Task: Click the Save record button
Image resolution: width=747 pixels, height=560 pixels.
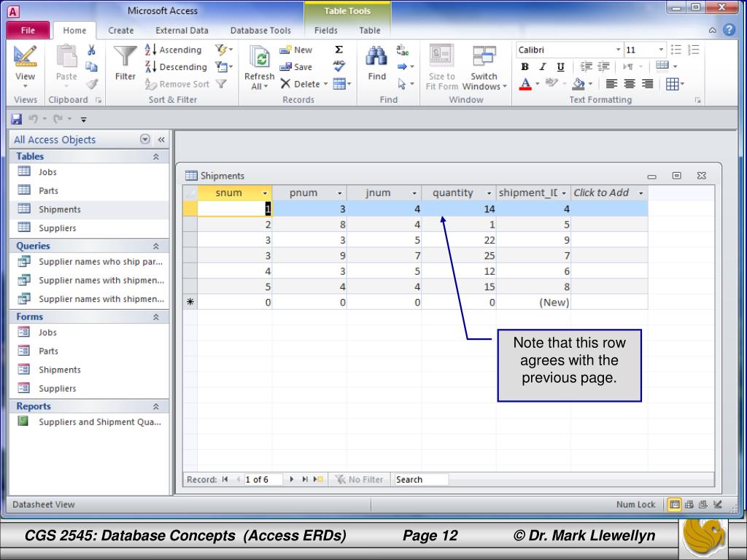Action: coord(296,66)
